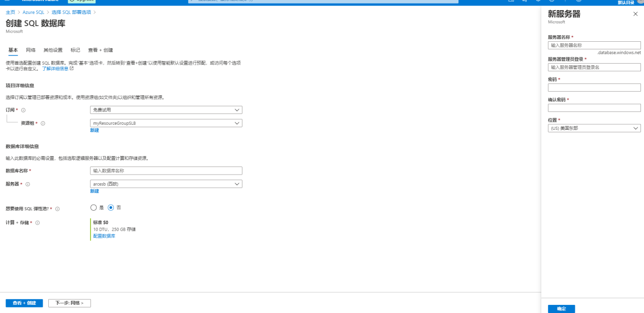Viewport: 644px width, 313px height.
Task: Click the 数据库详细信息 section heading
Action: coord(22,147)
